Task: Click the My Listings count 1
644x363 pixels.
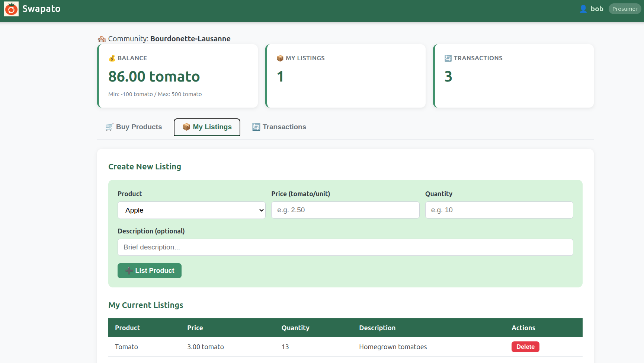Action: point(280,77)
